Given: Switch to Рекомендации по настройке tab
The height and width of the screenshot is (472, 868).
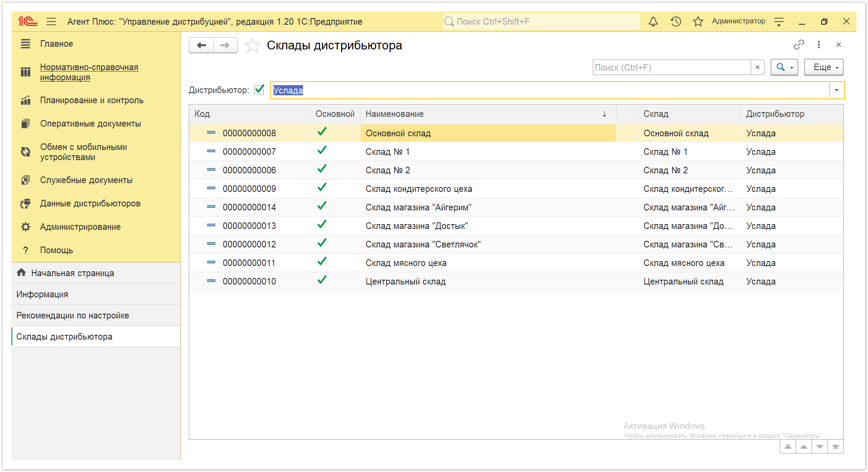Looking at the screenshot, I should coord(96,315).
